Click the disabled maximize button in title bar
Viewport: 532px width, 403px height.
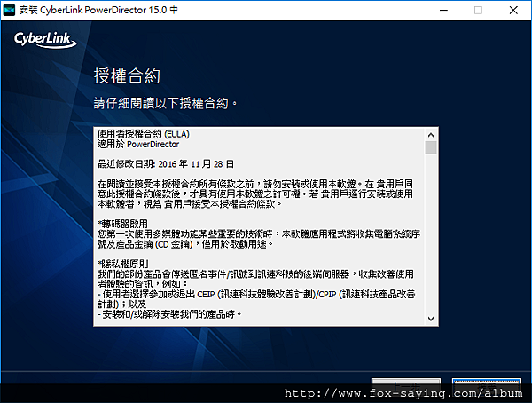tap(478, 10)
